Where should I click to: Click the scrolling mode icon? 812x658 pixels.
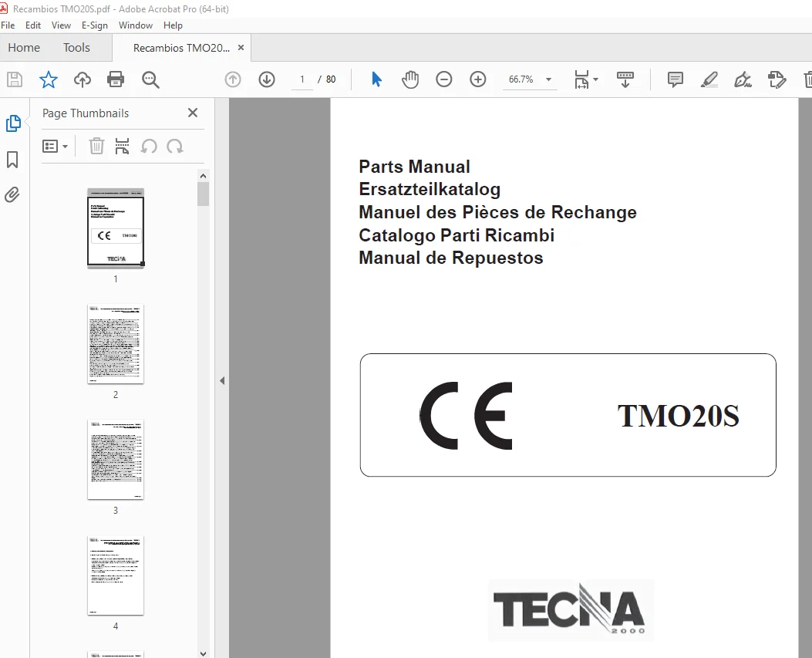[625, 79]
